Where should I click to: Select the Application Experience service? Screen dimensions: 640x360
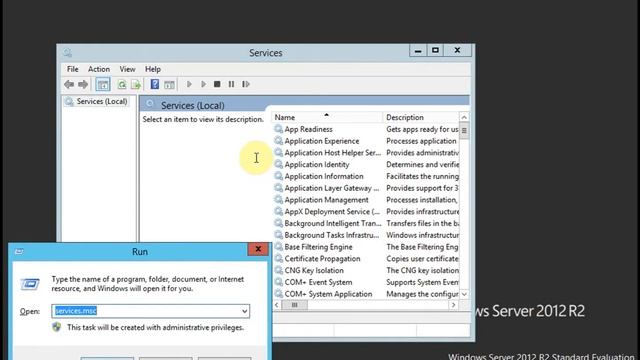(322, 141)
